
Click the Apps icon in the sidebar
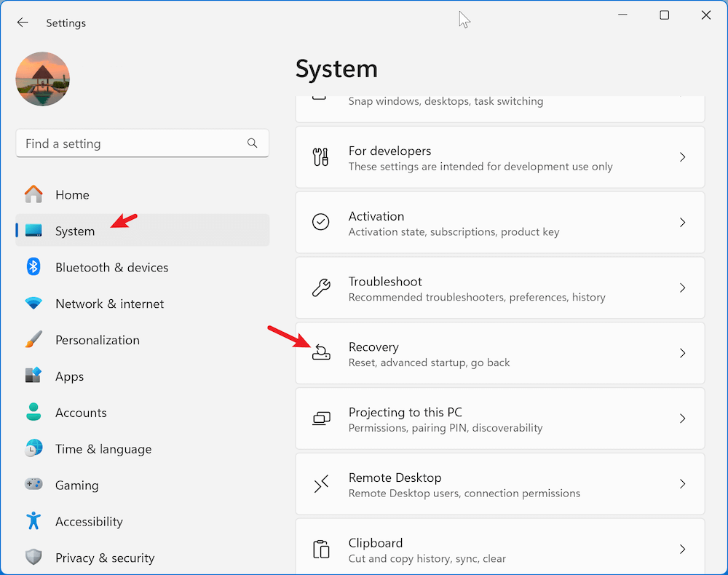[33, 376]
